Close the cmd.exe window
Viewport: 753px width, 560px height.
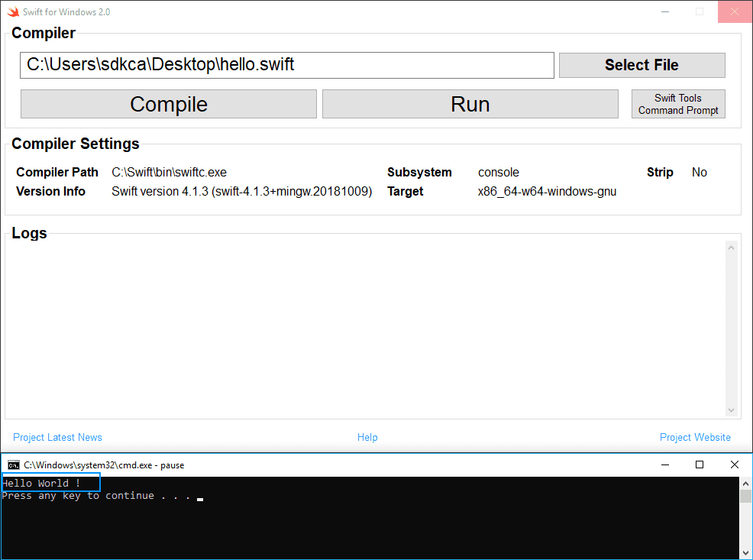[734, 465]
